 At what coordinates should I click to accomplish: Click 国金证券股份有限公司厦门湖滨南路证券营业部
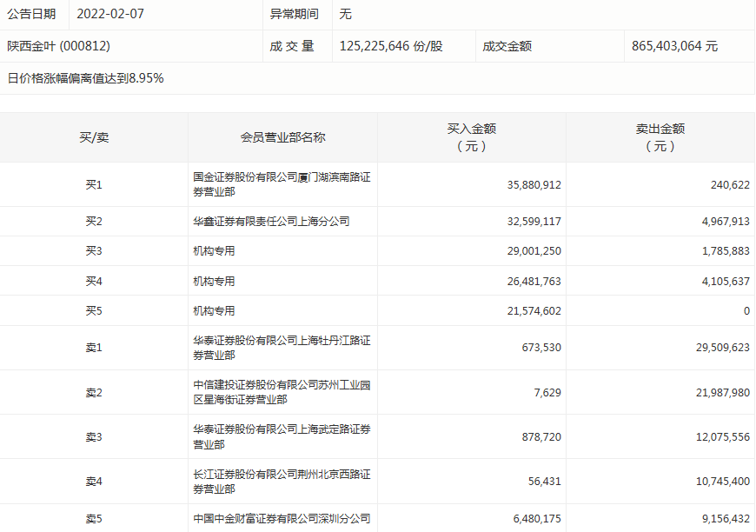pos(282,184)
